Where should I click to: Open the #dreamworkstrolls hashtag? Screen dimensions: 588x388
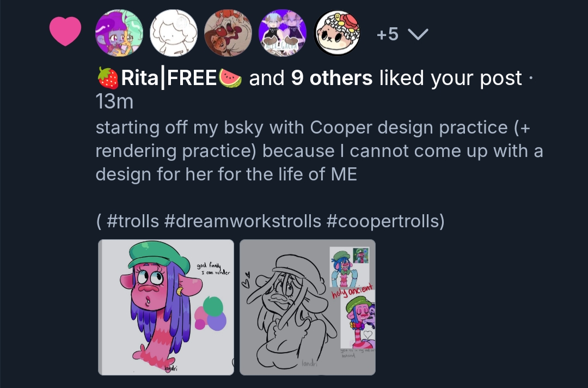[242, 221]
